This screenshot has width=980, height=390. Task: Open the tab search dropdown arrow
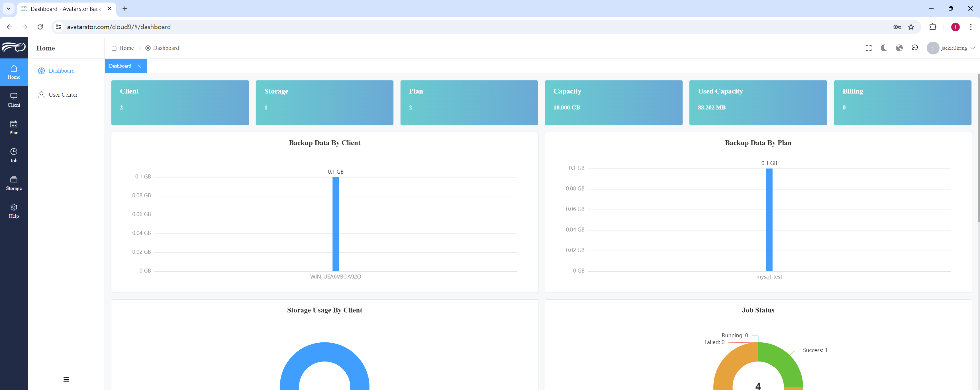click(8, 8)
